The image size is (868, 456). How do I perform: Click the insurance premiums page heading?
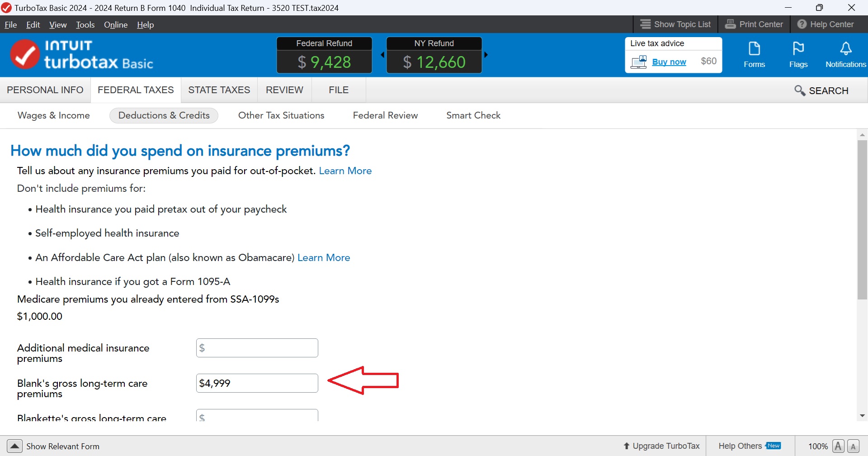point(180,151)
